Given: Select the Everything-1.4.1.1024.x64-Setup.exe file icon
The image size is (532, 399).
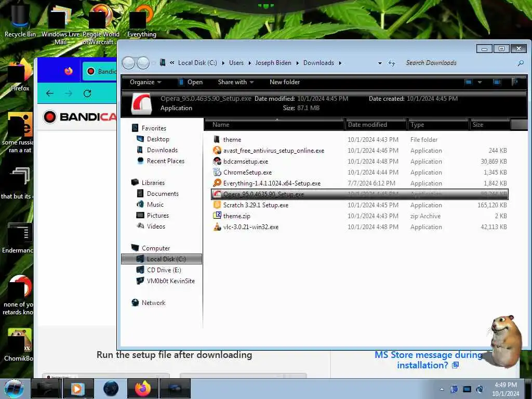Looking at the screenshot, I should (217, 183).
